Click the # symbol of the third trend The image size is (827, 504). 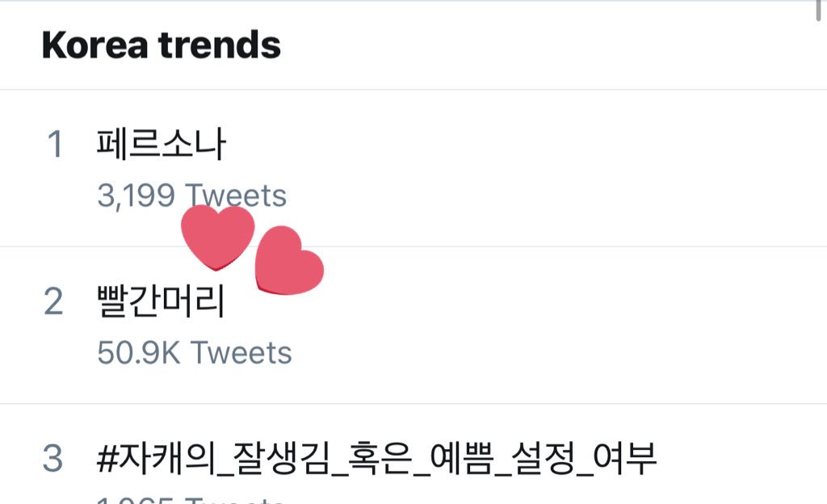point(107,459)
